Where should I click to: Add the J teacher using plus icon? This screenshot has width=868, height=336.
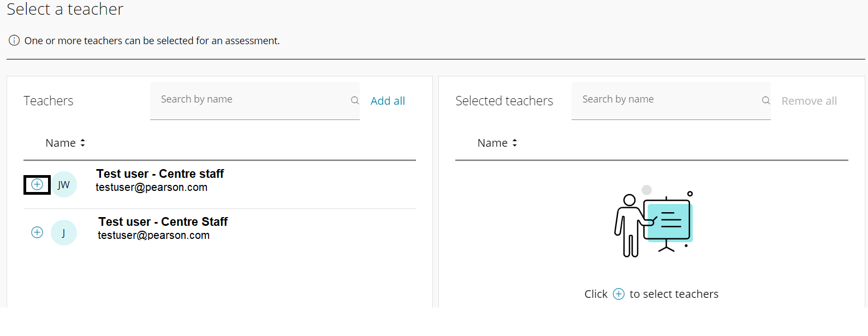click(x=37, y=232)
